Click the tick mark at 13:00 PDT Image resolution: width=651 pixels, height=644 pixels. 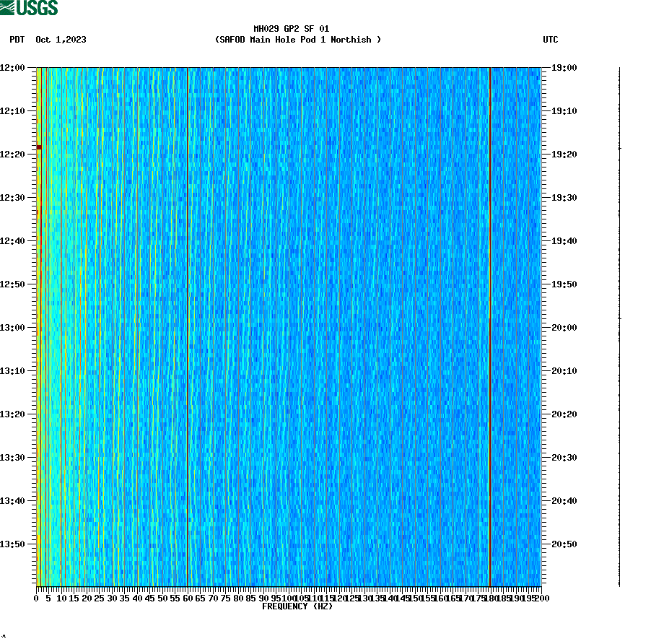point(32,327)
